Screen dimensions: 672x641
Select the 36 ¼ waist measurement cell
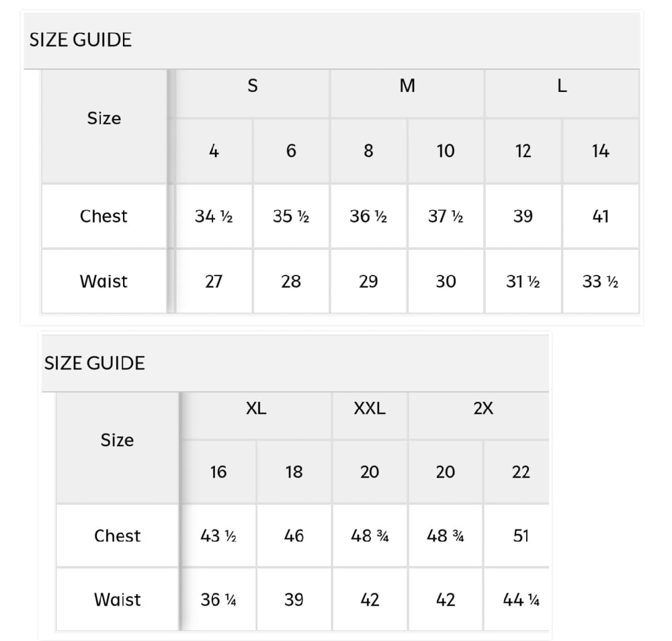pos(218,599)
